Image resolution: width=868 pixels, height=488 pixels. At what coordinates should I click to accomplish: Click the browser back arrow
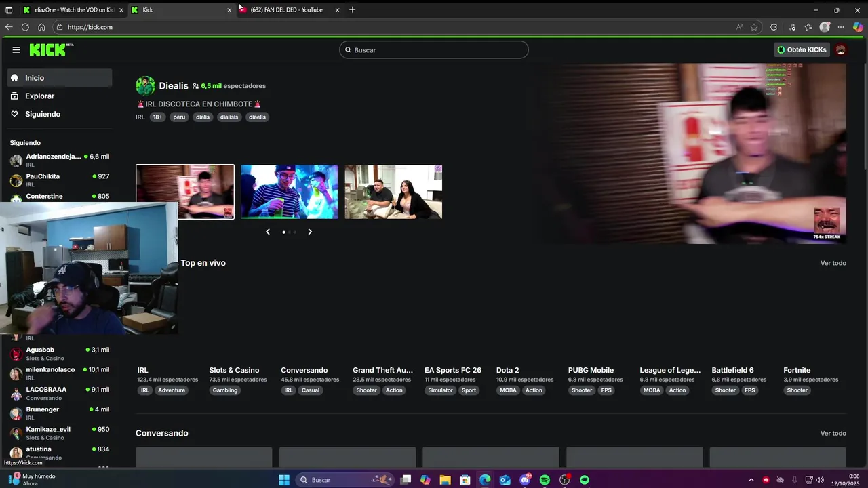click(x=9, y=27)
